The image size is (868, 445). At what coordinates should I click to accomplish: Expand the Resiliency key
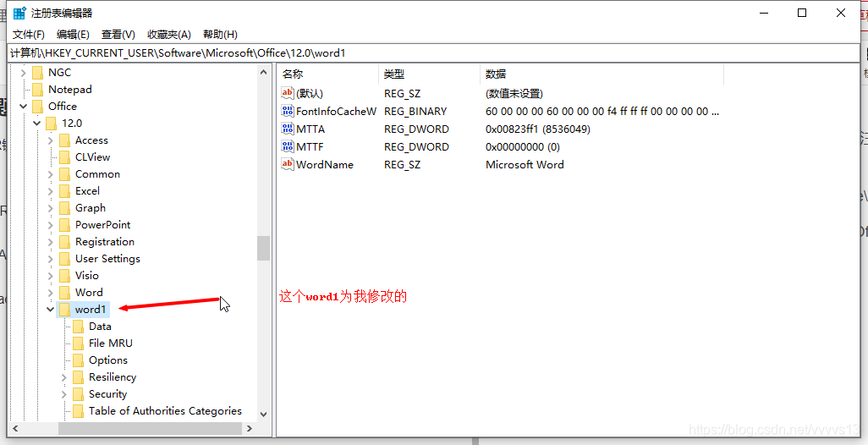pyautogui.click(x=64, y=377)
